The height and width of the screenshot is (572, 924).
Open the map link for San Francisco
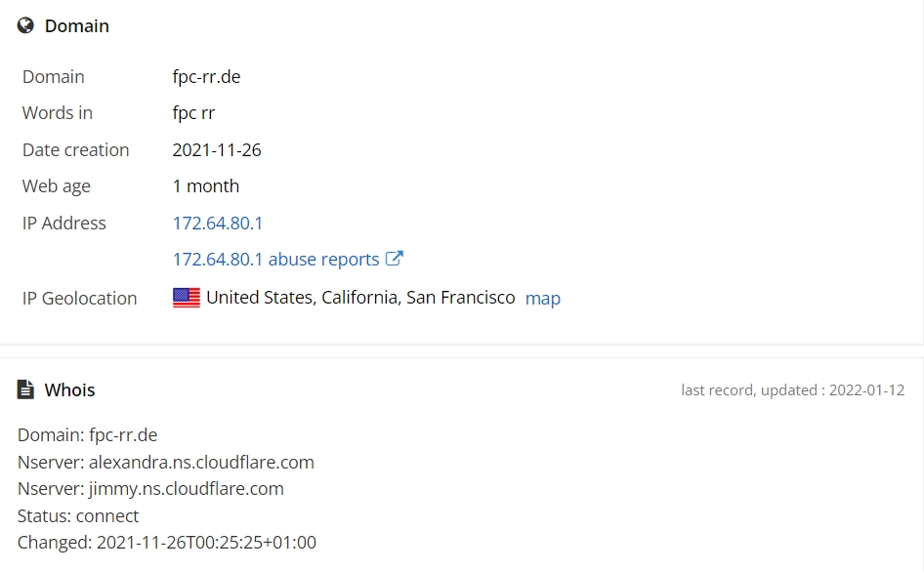543,298
